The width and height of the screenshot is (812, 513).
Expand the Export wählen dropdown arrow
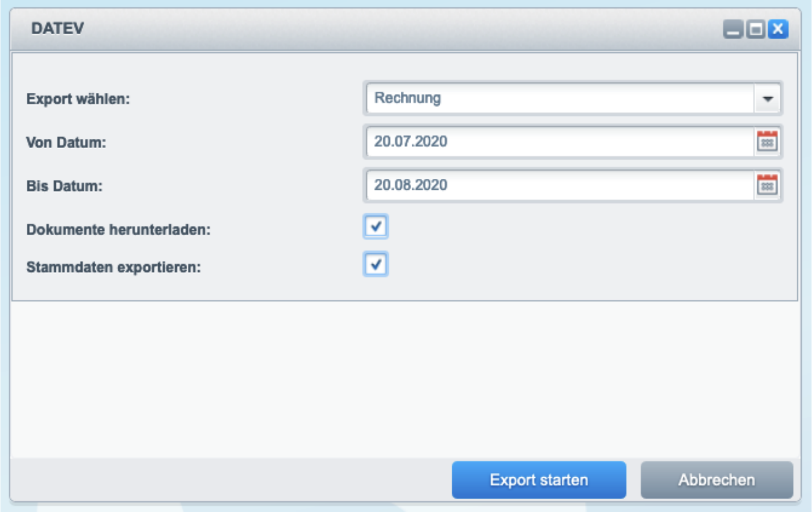[767, 99]
